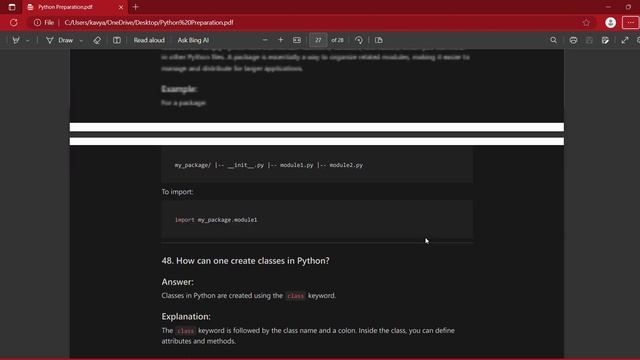Open the page view settings icon
This screenshot has width=640, height=360.
pos(379,40)
